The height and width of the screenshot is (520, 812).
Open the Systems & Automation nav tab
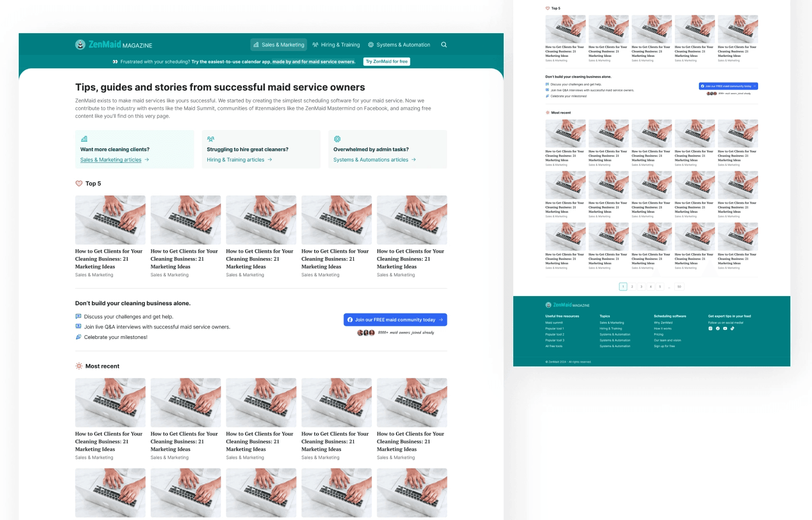[399, 45]
